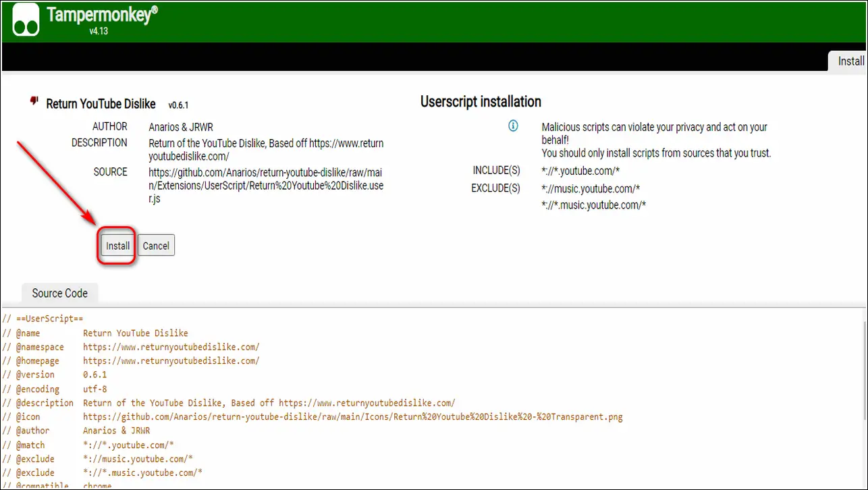The width and height of the screenshot is (868, 490).
Task: Click the @description code line
Action: click(x=229, y=403)
